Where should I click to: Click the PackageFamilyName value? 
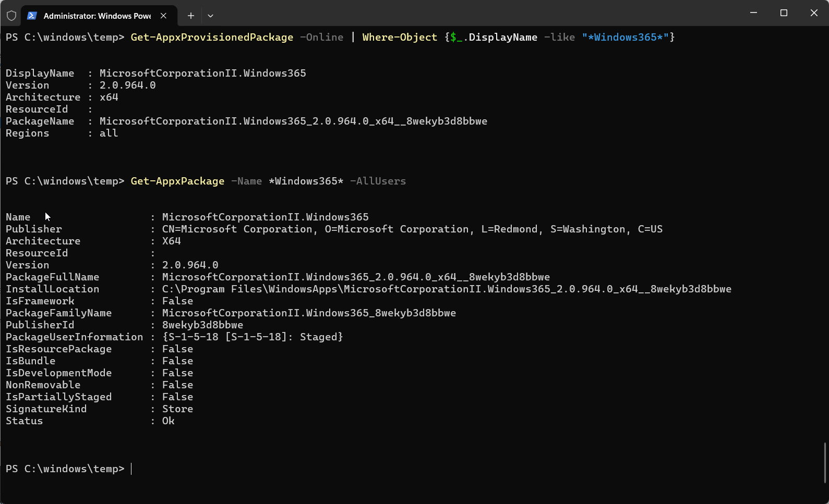pos(308,313)
